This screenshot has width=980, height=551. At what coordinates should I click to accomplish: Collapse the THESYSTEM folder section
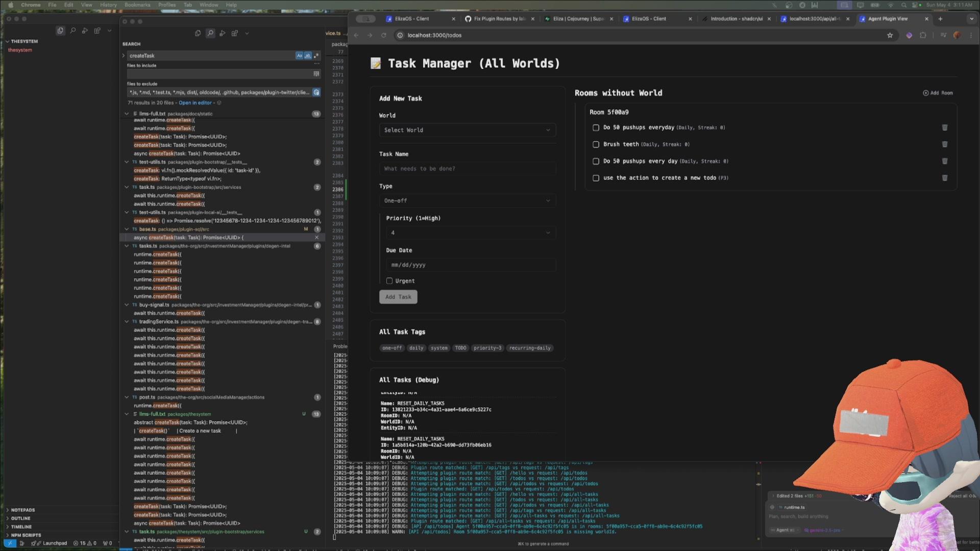pos(8,41)
